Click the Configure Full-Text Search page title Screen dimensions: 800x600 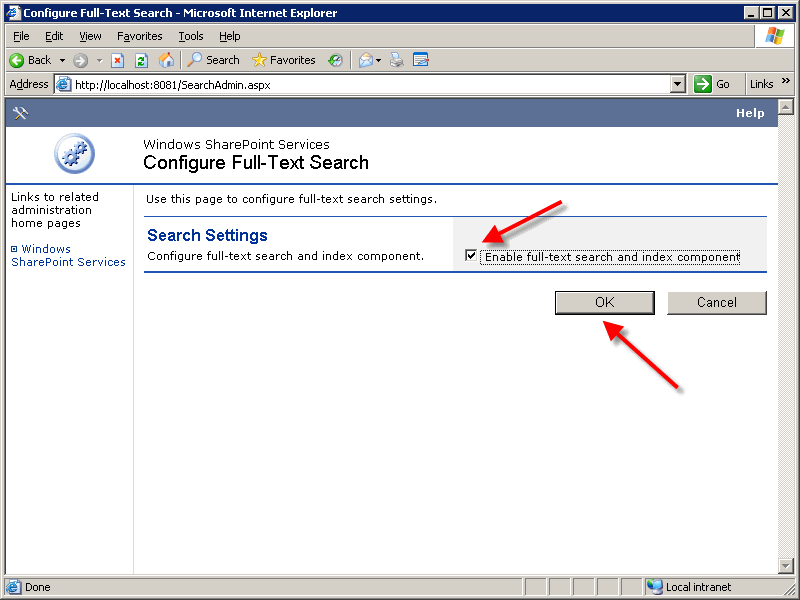click(x=256, y=162)
